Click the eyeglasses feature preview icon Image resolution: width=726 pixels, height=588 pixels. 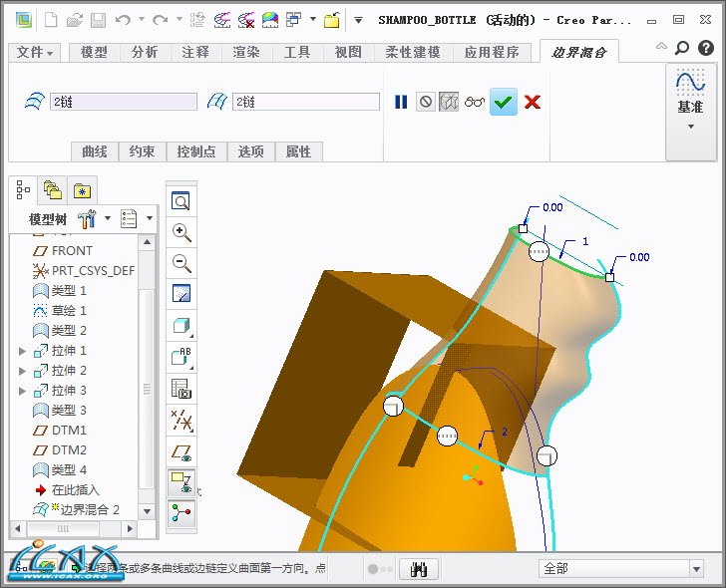[475, 102]
